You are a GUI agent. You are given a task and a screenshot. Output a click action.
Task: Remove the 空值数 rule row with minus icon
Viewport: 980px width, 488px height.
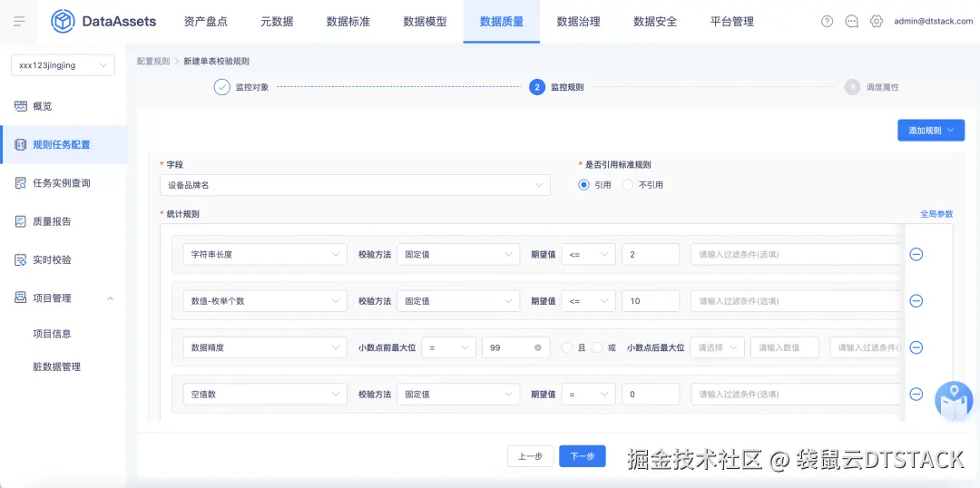pyautogui.click(x=916, y=394)
